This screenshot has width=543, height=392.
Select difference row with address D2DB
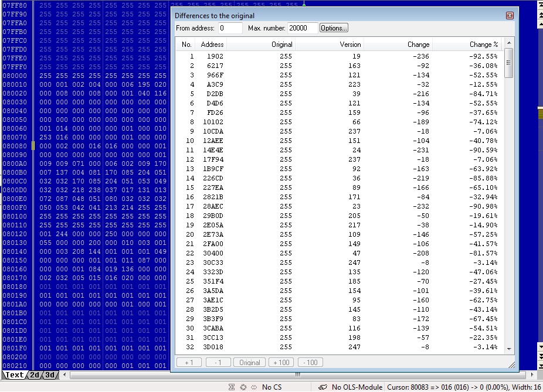215,94
